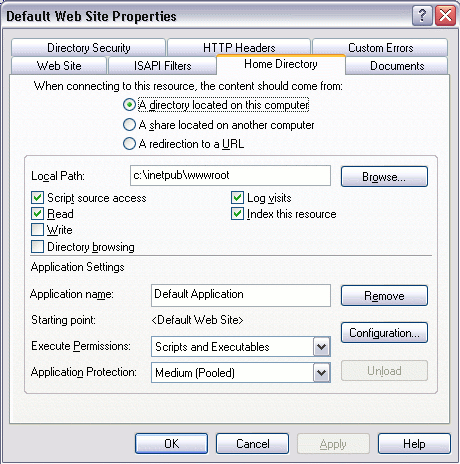
Task: Select A share located on another computer
Action: click(129, 125)
